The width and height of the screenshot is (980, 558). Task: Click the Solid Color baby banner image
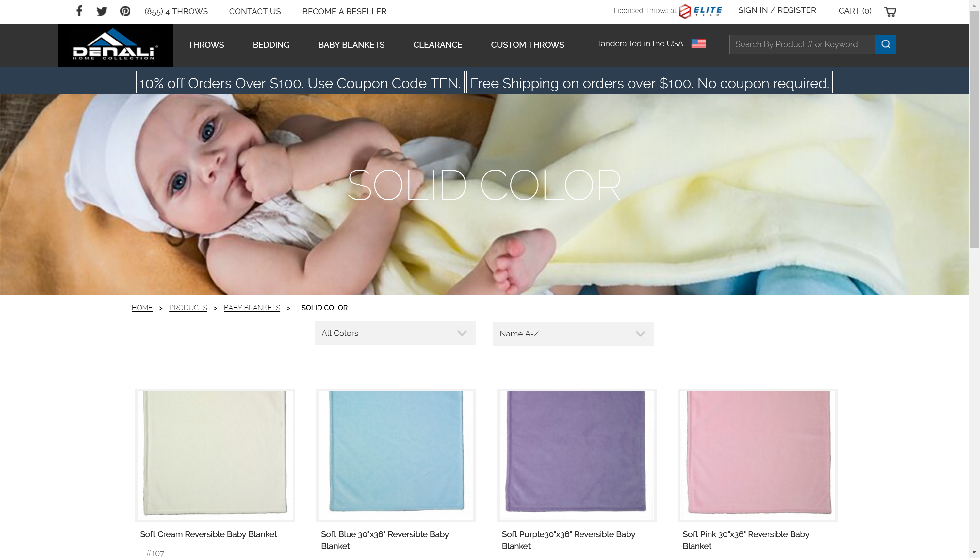coord(484,194)
